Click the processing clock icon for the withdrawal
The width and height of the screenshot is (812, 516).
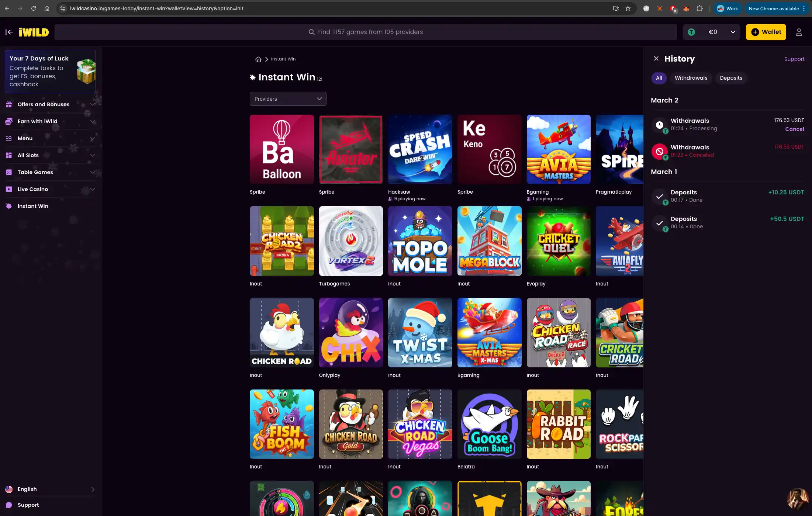659,125
